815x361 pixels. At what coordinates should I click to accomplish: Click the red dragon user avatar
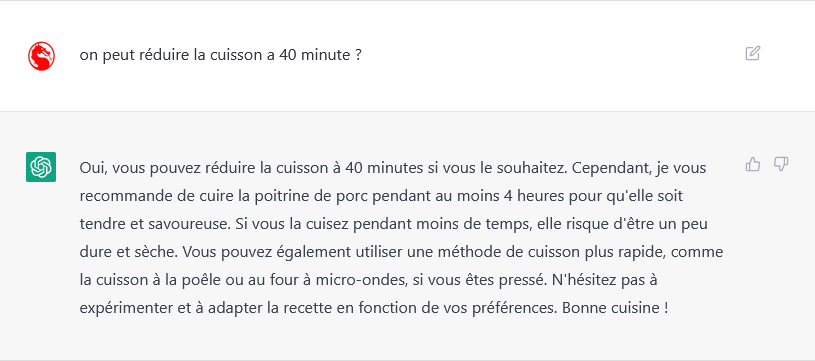(41, 56)
